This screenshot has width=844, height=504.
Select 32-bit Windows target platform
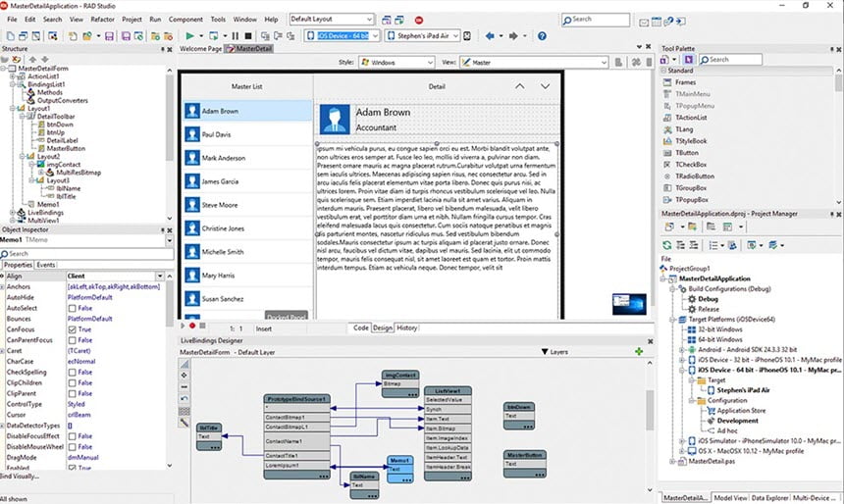pyautogui.click(x=719, y=329)
